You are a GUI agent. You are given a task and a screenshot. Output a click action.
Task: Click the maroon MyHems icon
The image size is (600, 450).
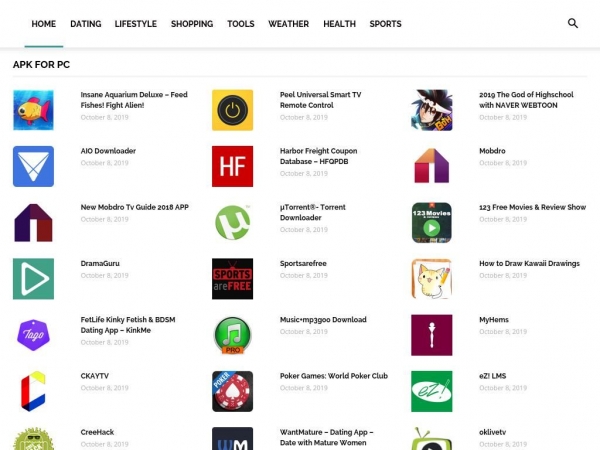pyautogui.click(x=432, y=335)
